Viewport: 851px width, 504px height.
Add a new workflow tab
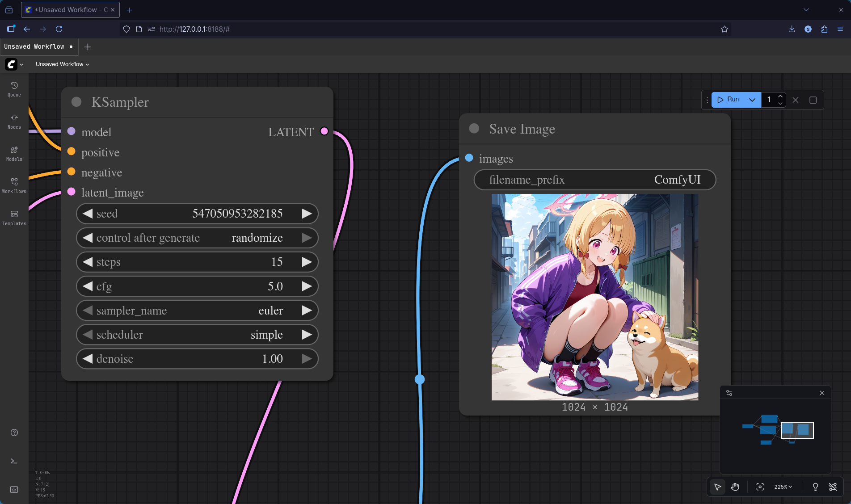[x=88, y=47]
